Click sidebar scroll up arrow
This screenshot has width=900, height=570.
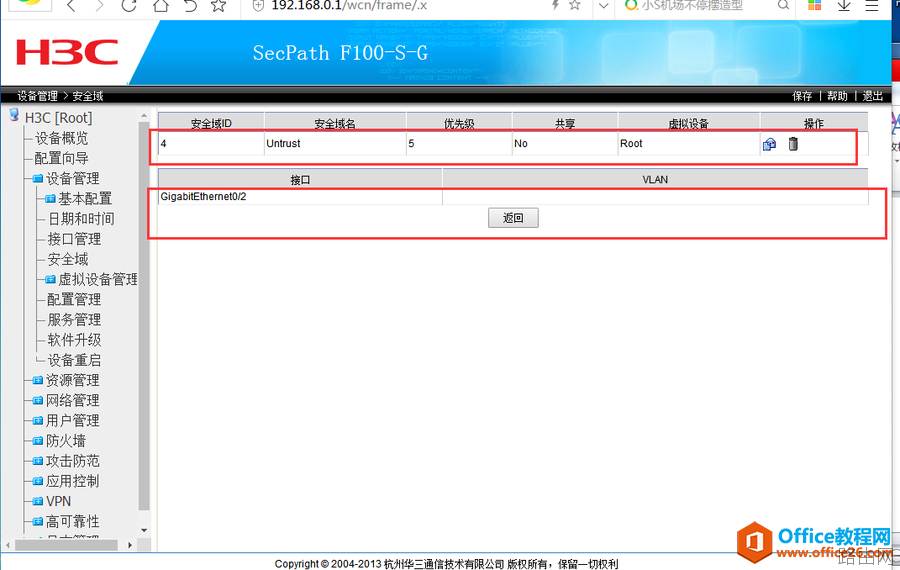tap(144, 116)
